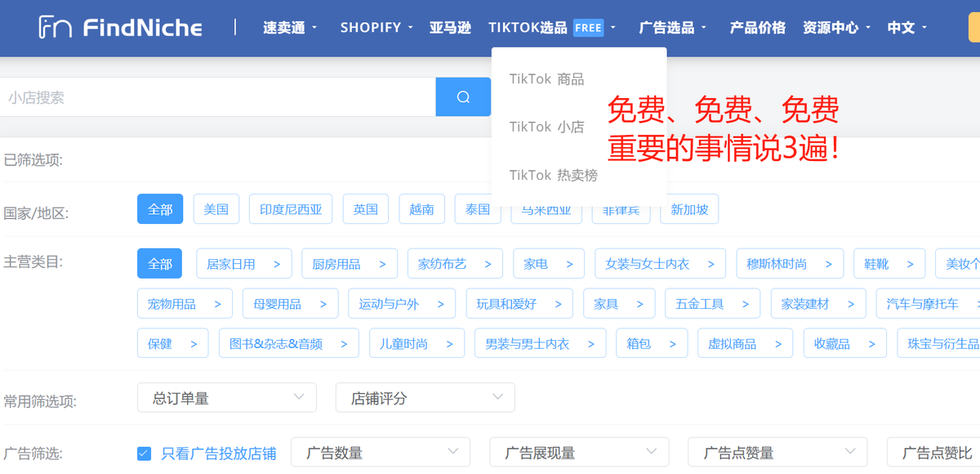This screenshot has width=980, height=474.
Task: Expand the 玩具和爱好 category
Action: click(519, 304)
